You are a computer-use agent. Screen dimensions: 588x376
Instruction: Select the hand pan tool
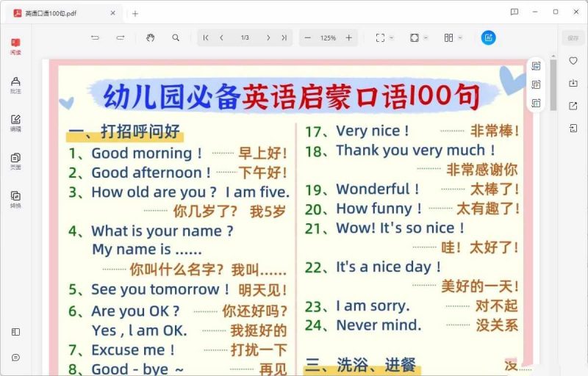point(151,37)
